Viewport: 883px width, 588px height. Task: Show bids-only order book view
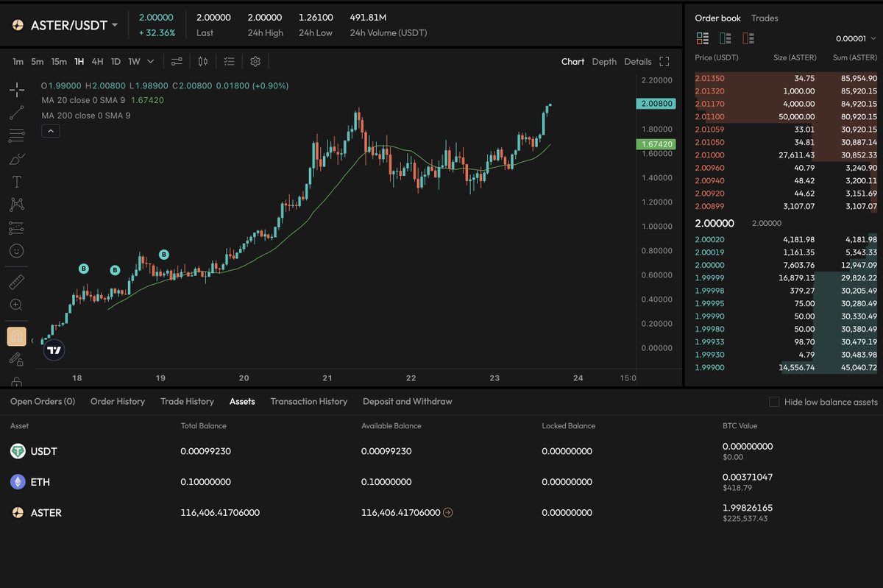[726, 38]
